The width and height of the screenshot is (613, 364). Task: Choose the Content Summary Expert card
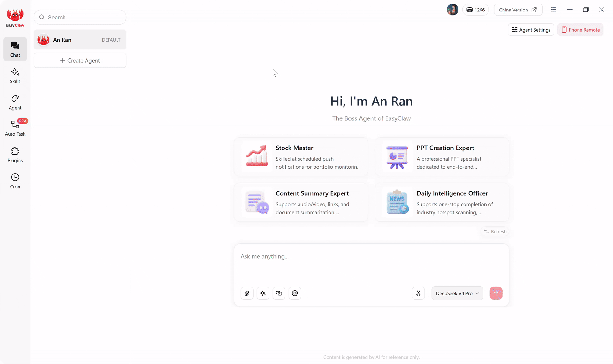tap(301, 202)
